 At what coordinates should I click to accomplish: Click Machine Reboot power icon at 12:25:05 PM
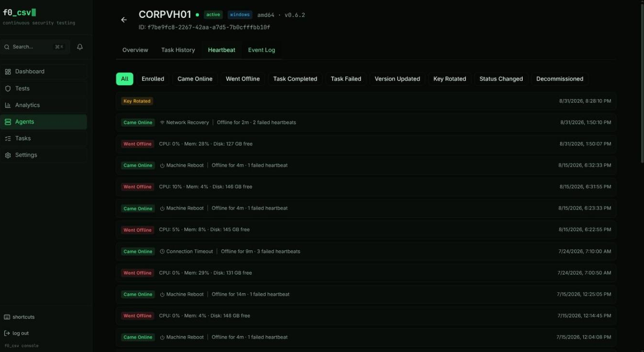pyautogui.click(x=162, y=294)
